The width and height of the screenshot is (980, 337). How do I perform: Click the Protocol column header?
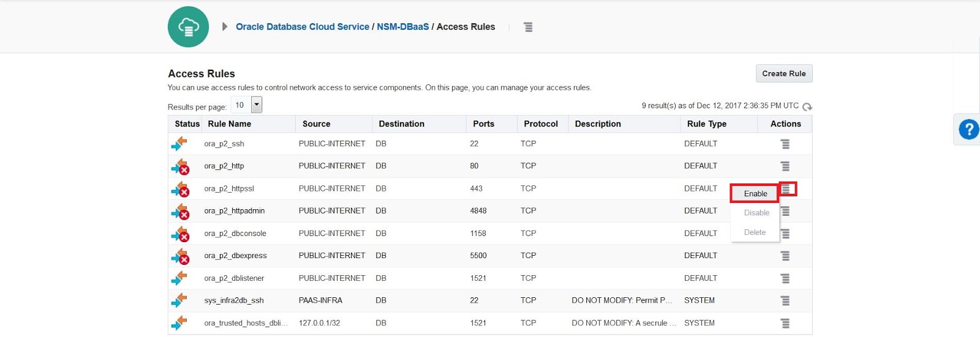[x=541, y=124]
